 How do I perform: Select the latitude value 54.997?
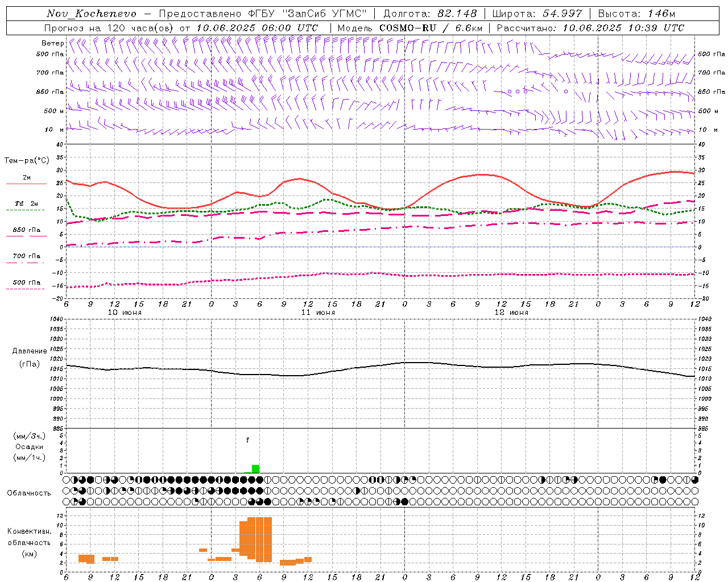point(562,14)
